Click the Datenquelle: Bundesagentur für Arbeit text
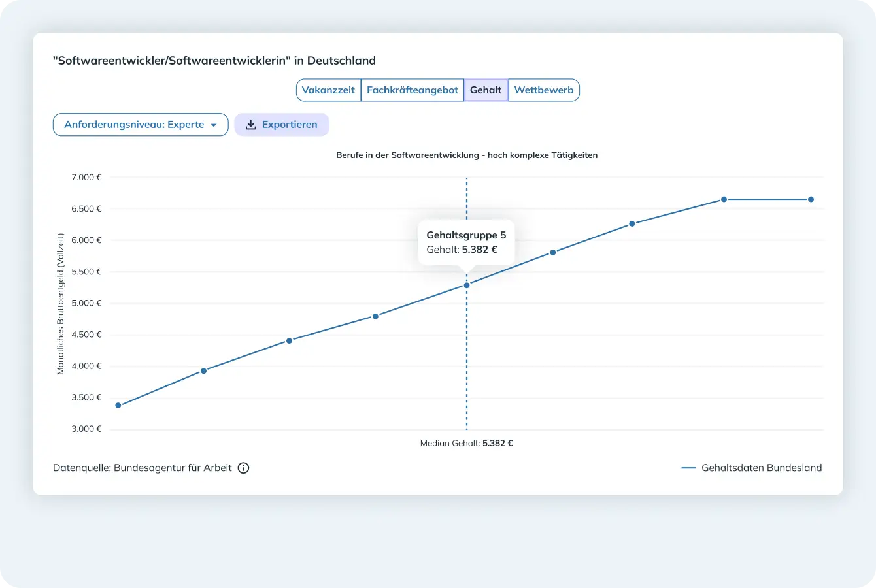Image resolution: width=876 pixels, height=588 pixels. coord(143,468)
